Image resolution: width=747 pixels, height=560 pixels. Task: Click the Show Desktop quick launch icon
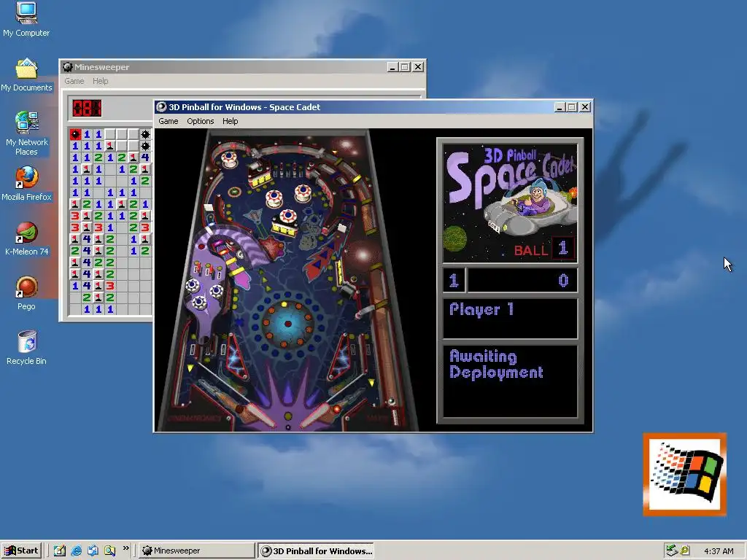click(x=60, y=551)
